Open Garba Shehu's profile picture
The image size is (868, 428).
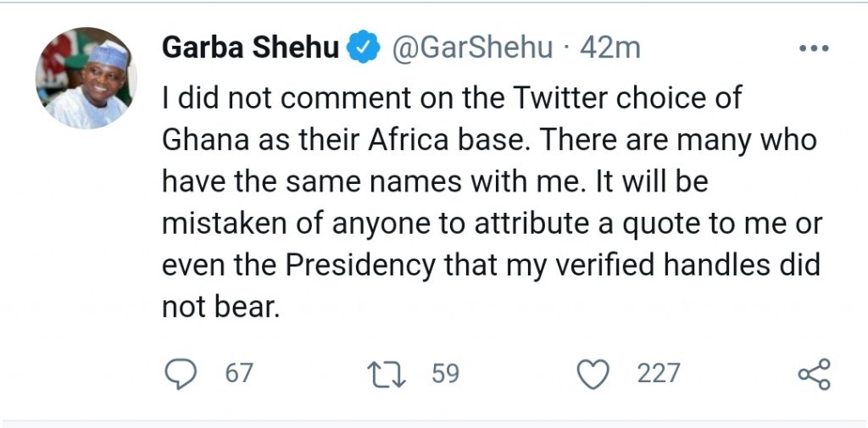[86, 78]
